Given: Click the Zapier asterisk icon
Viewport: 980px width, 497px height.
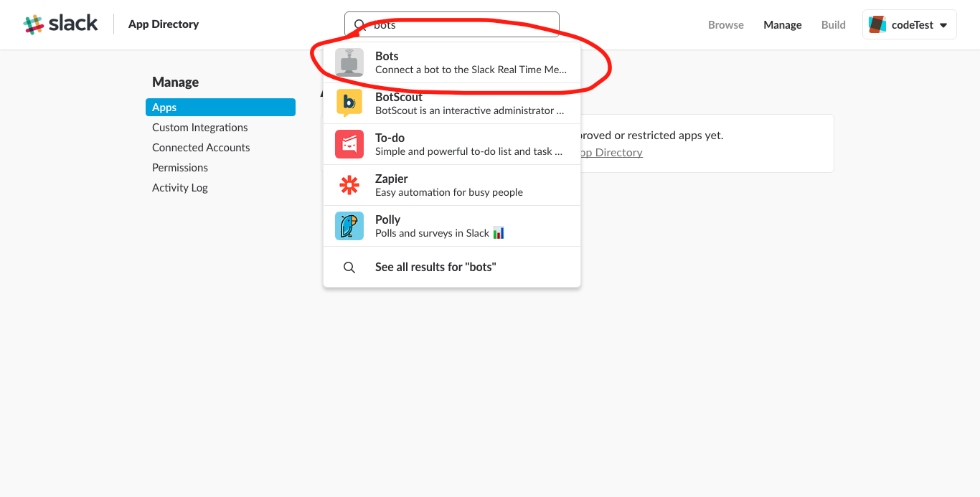Looking at the screenshot, I should [349, 185].
